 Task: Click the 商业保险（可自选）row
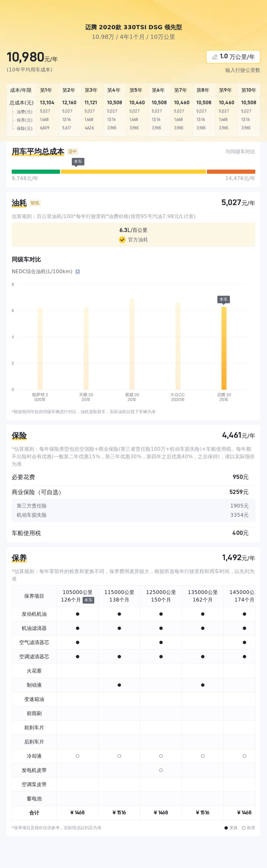coord(133,492)
